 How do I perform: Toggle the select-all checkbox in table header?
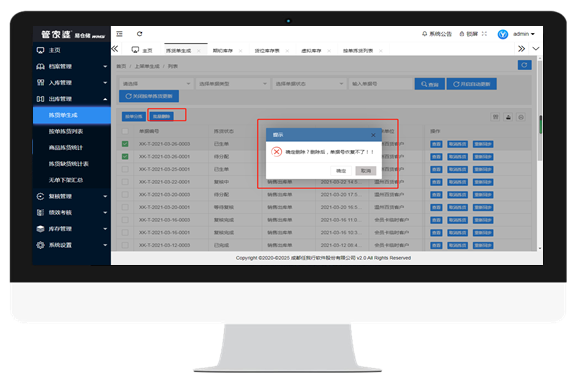click(x=125, y=131)
